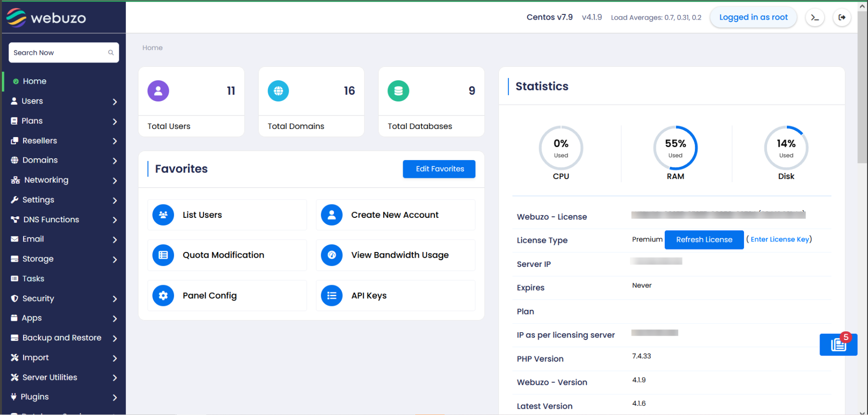
Task: Click the Total Databases green icon
Action: [x=398, y=90]
